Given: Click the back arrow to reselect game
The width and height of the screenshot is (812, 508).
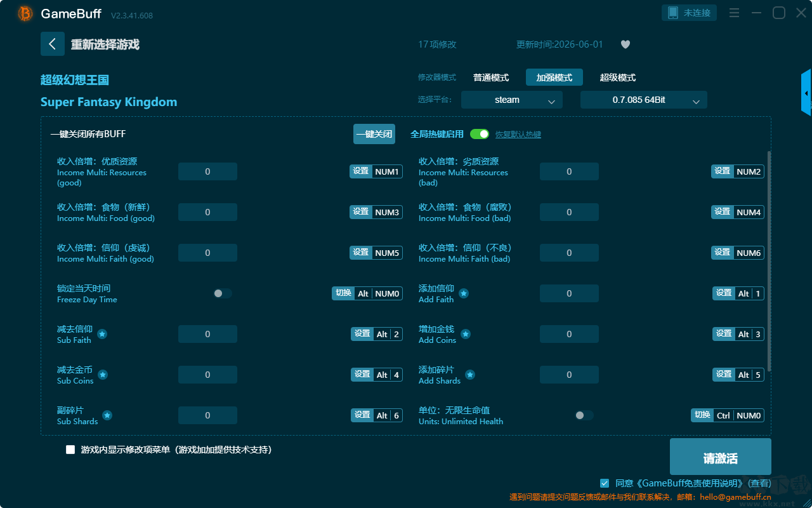Looking at the screenshot, I should 53,44.
